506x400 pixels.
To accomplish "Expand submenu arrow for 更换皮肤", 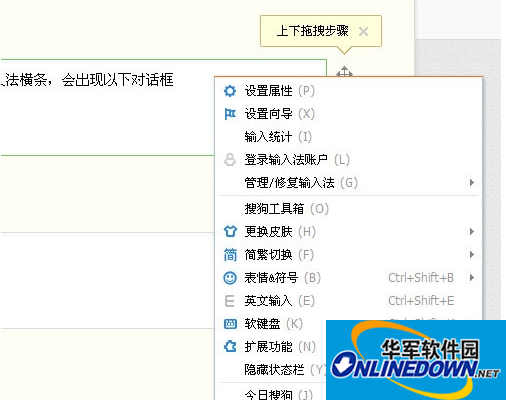I will [x=472, y=231].
